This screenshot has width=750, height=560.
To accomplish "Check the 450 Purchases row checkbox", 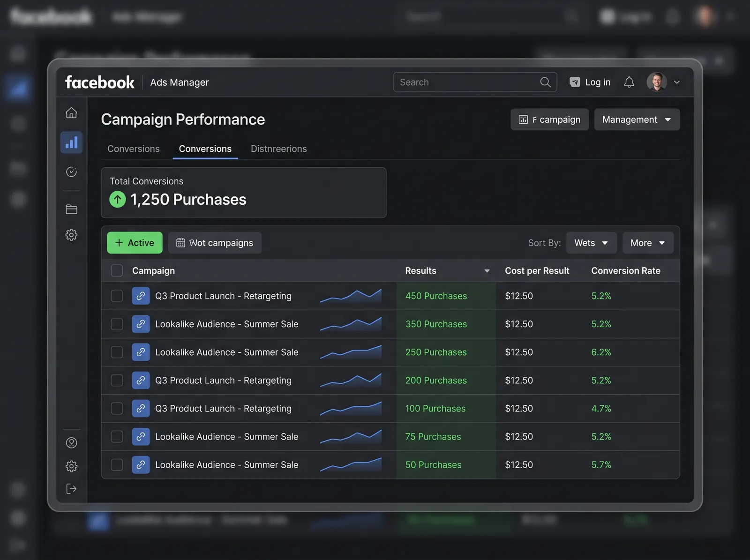I will [117, 296].
